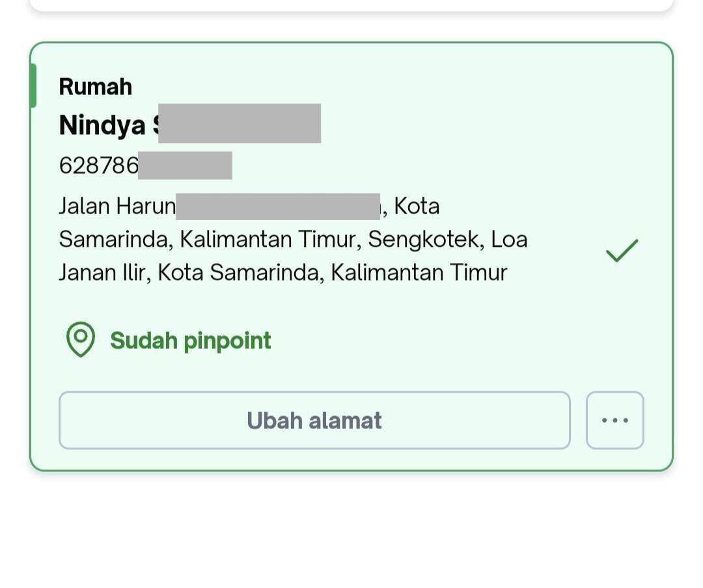Image resolution: width=703 pixels, height=588 pixels.
Task: Click the blank white area below the card
Action: (351, 529)
